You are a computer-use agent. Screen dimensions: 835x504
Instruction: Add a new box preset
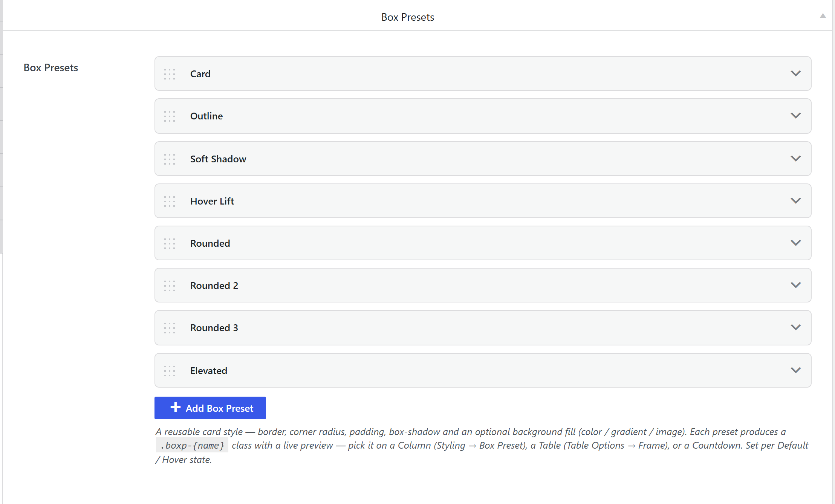tap(210, 408)
